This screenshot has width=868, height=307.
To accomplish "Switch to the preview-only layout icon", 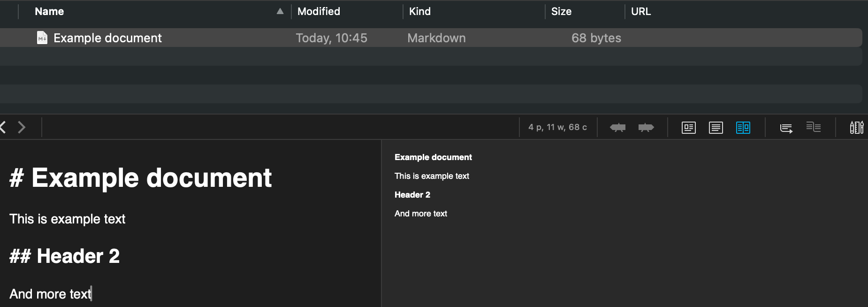I will click(688, 128).
